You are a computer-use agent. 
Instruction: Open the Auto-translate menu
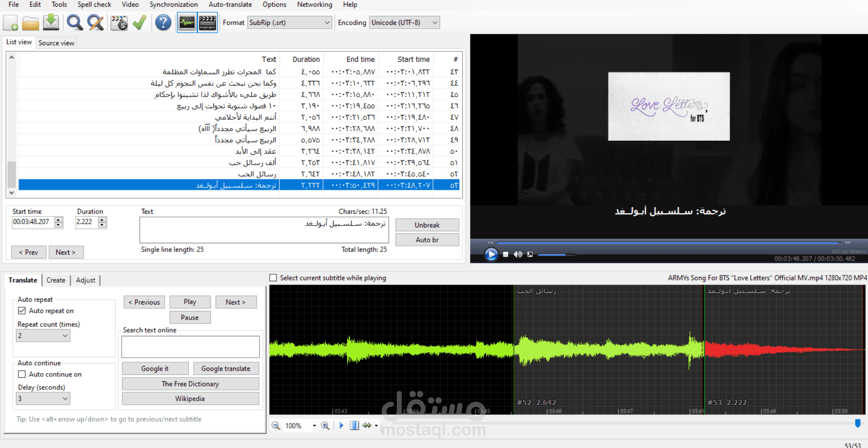(x=230, y=5)
